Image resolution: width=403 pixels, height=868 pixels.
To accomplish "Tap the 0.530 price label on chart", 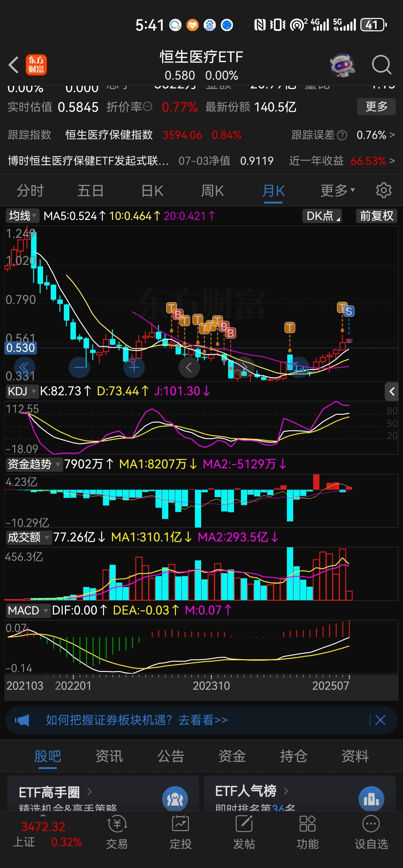I will [x=21, y=348].
